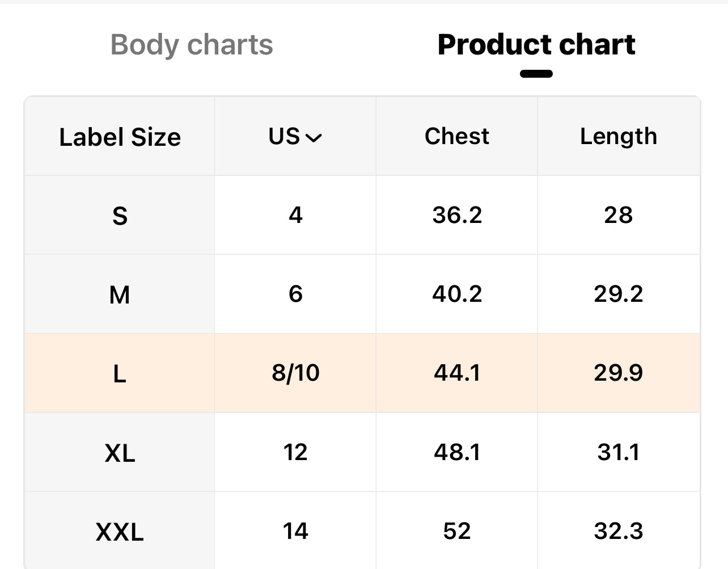Click the 44.1 chest value
The image size is (728, 569).
tap(456, 373)
